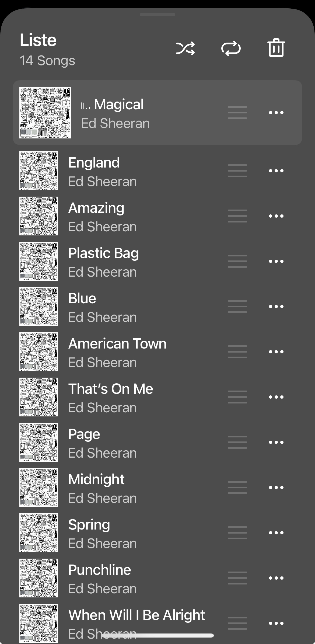Screen dimensions: 315x644
Task: Select the Punchline track title
Action: [x=100, y=570]
